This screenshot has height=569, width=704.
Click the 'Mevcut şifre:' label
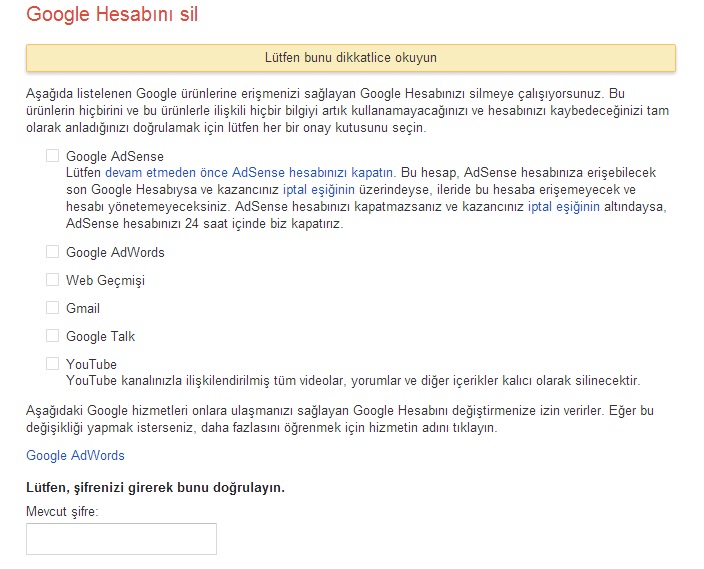(62, 512)
